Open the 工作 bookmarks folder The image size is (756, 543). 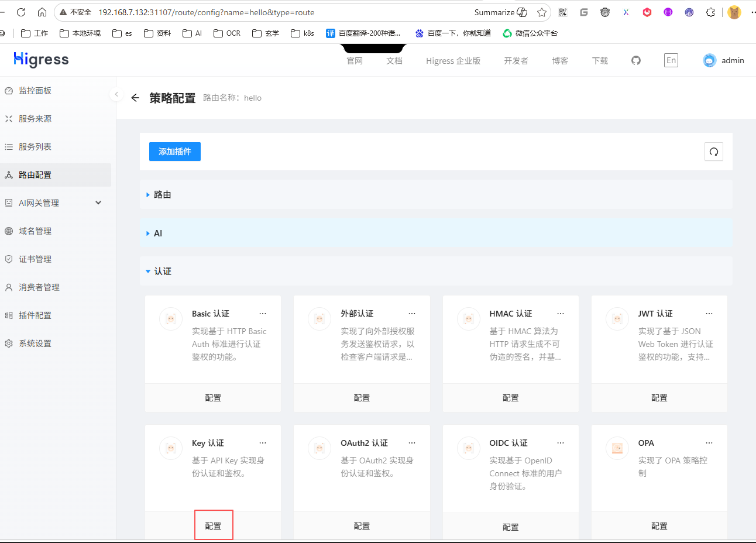[x=35, y=33]
